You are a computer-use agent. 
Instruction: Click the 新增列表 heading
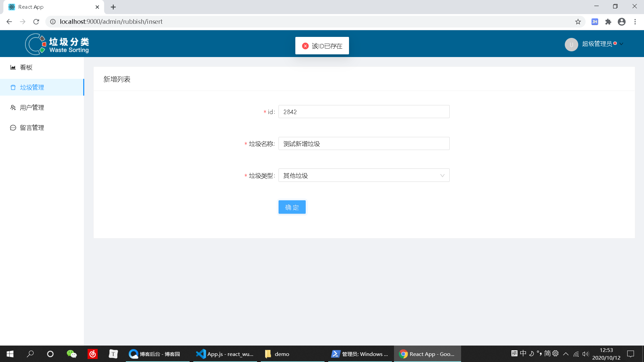coord(117,79)
